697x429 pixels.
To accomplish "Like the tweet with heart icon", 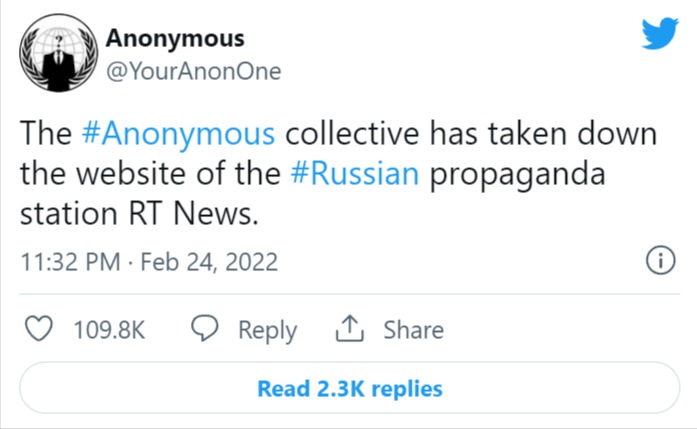I will [38, 329].
